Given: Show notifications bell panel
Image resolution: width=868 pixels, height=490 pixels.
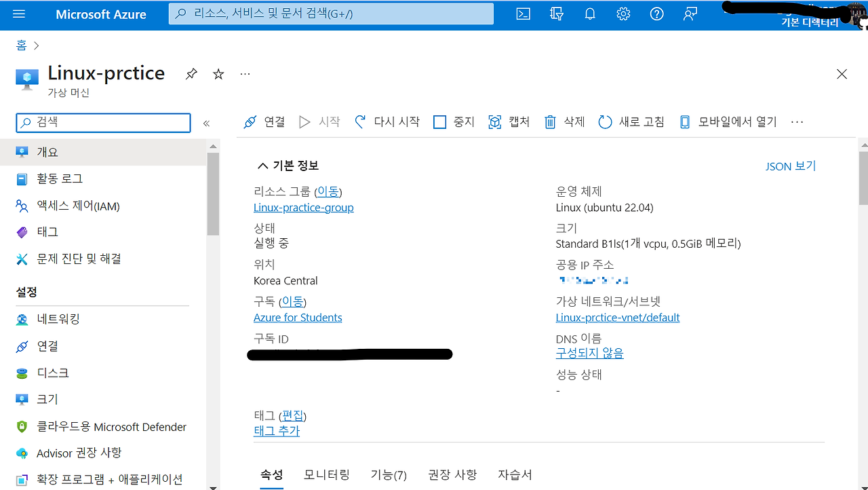Looking at the screenshot, I should tap(590, 14).
